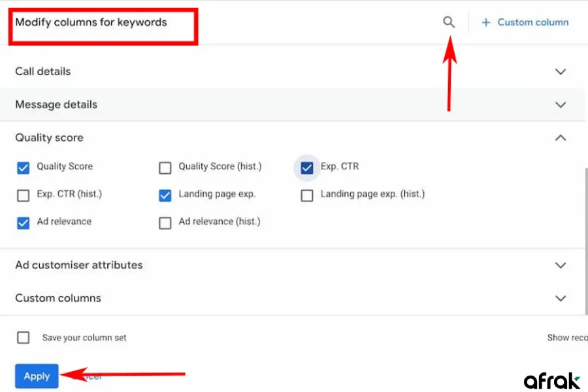
Task: Expand Ad customiser attributes chevron
Action: point(560,265)
